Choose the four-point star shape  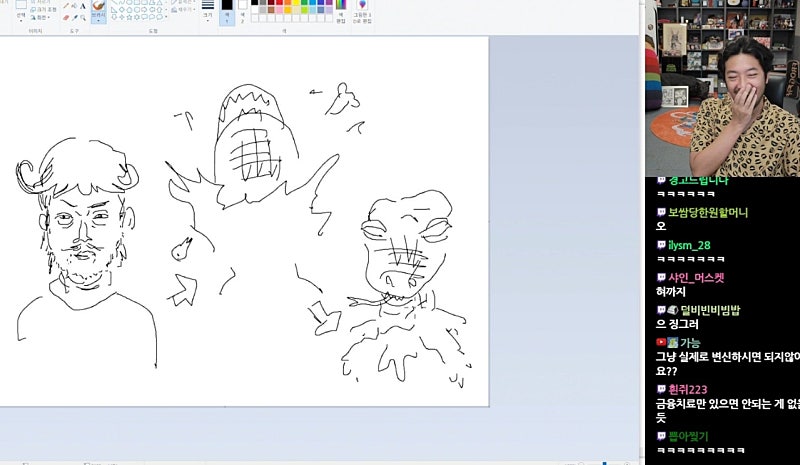121,17
